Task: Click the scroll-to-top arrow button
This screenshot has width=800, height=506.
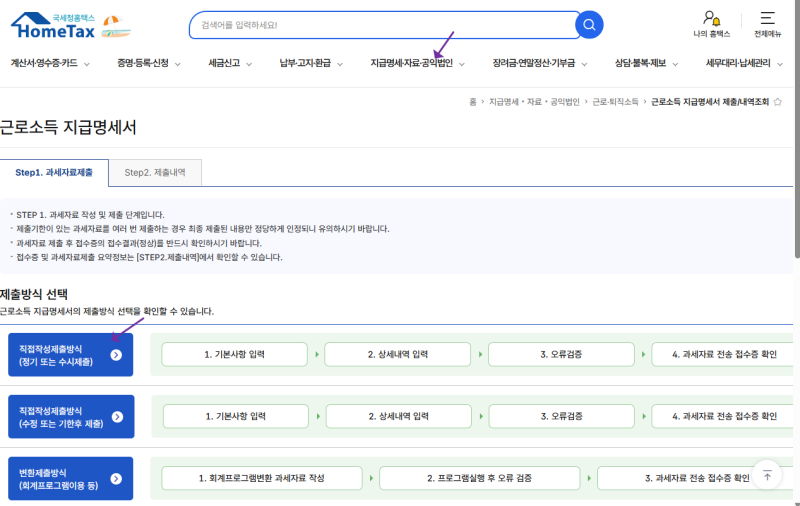Action: point(767,475)
